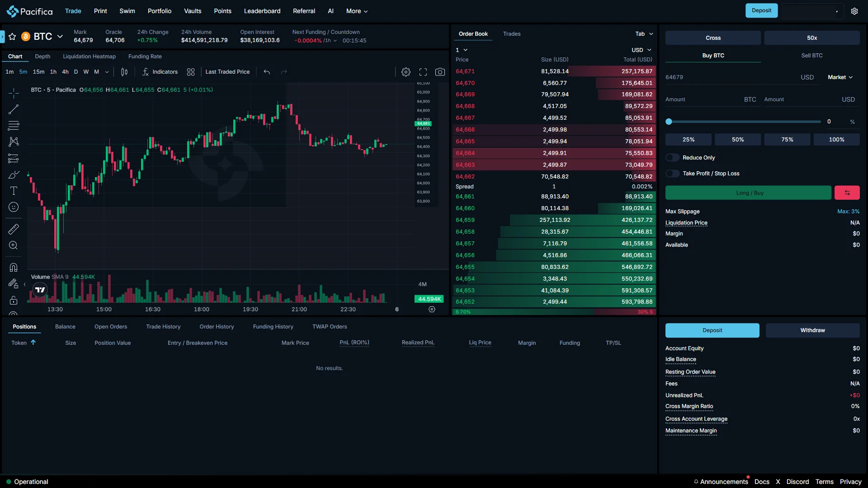
Task: Select Cross margin mode
Action: pos(713,38)
